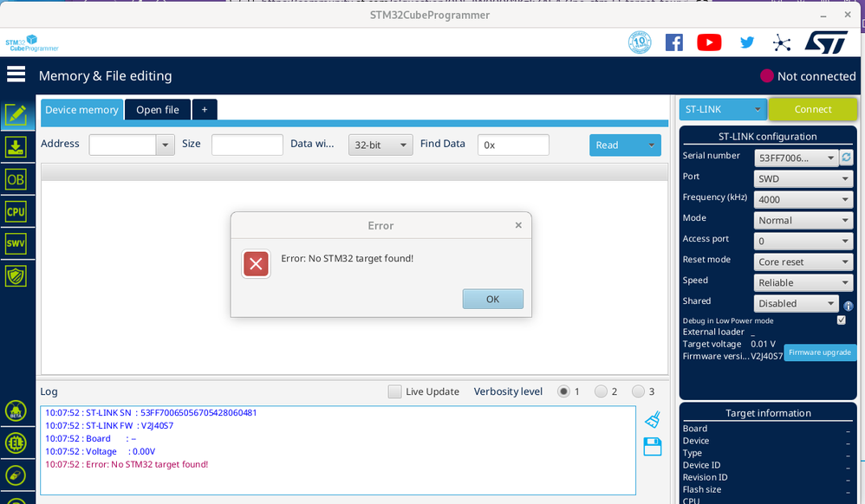Click the STM32CubeProgrammer logo
This screenshot has height=504, width=865.
point(32,43)
